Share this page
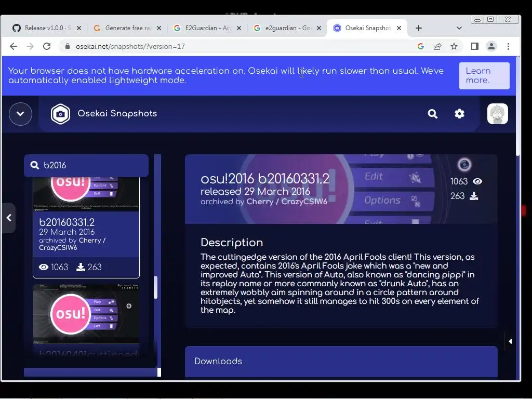Screen dimensions: 532x399 (437, 46)
